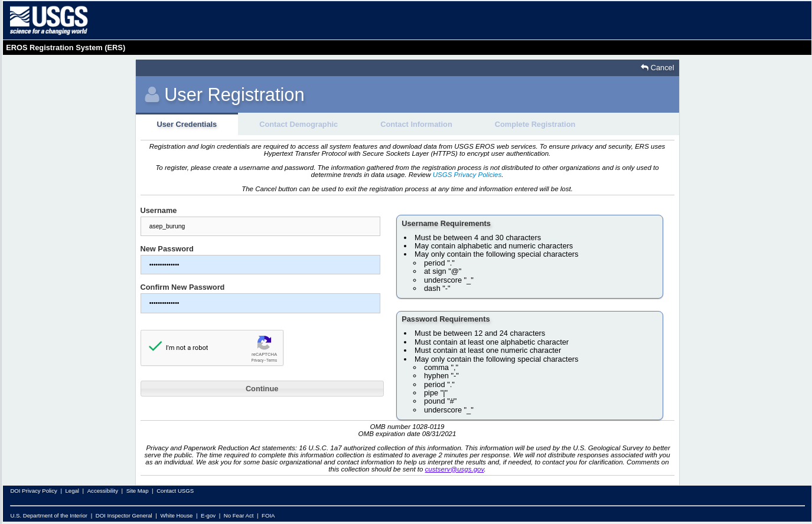The width and height of the screenshot is (812, 524).
Task: Click the pipe "|" requirement item
Action: coord(436,393)
